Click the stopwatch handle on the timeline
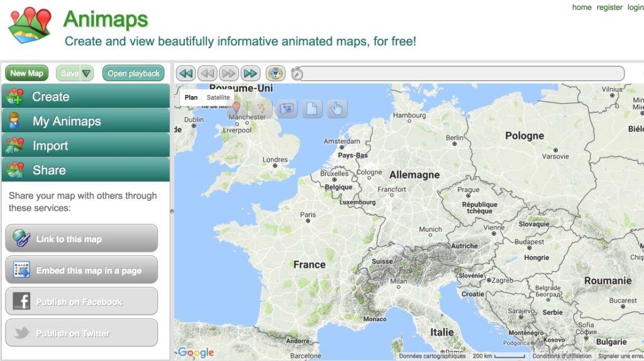This screenshot has width=644, height=361. click(x=297, y=74)
